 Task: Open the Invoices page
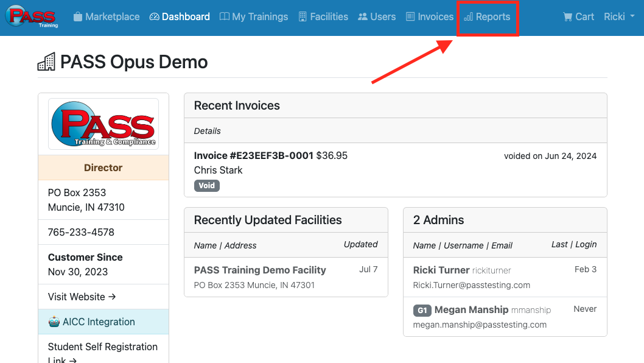430,17
